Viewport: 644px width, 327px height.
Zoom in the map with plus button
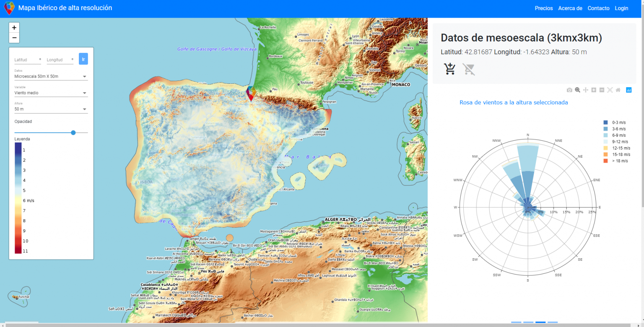(x=14, y=28)
